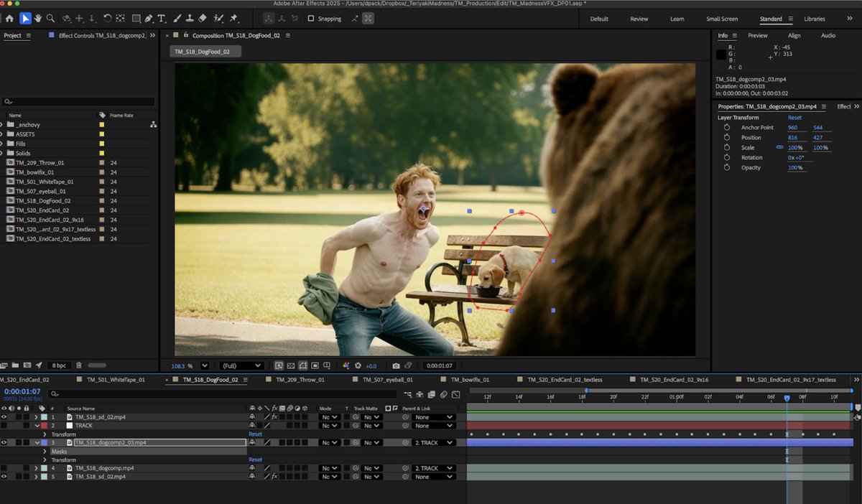The width and height of the screenshot is (862, 504).
Task: Click Reset on layer 3 Transform row
Action: pos(256,459)
